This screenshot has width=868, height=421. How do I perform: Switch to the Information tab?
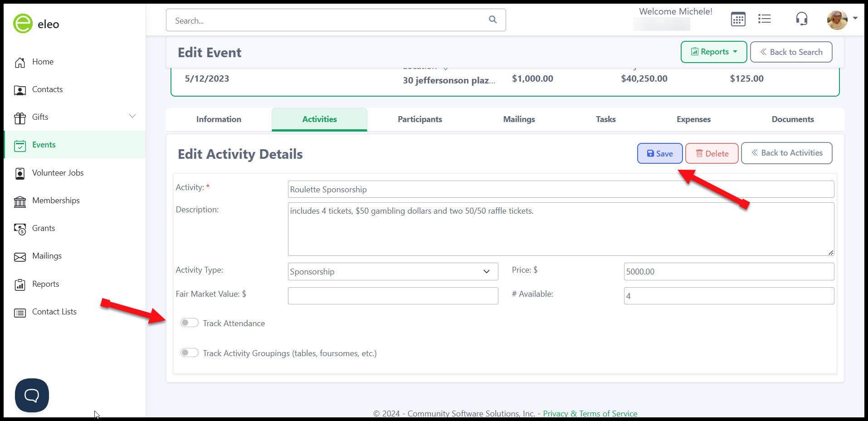pos(219,119)
